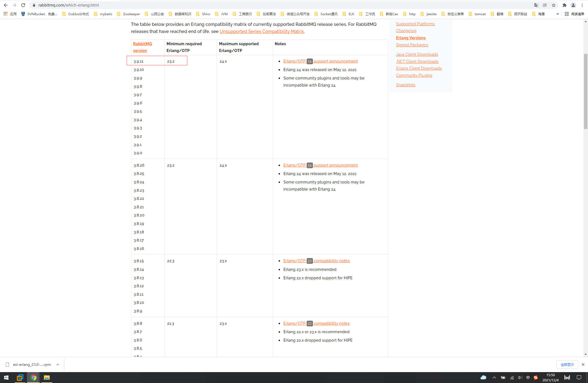Reload the page with the refresh icon
The height and width of the screenshot is (383, 588).
click(x=23, y=5)
